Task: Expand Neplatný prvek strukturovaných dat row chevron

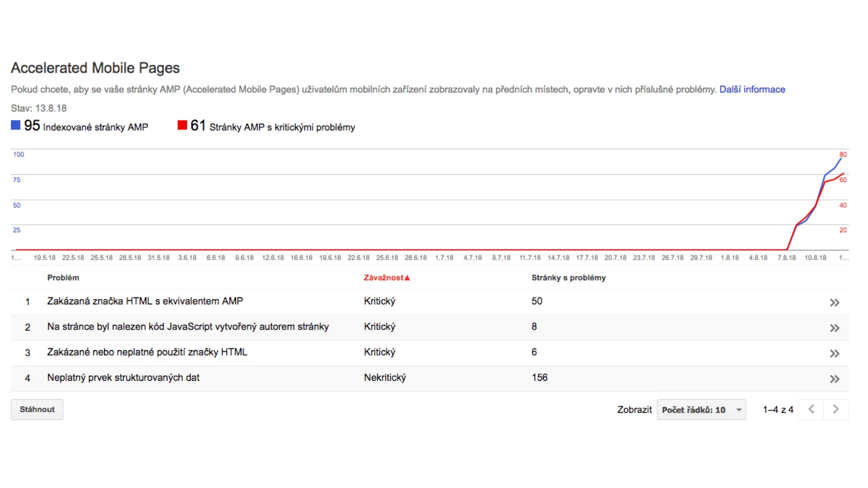Action: point(834,379)
